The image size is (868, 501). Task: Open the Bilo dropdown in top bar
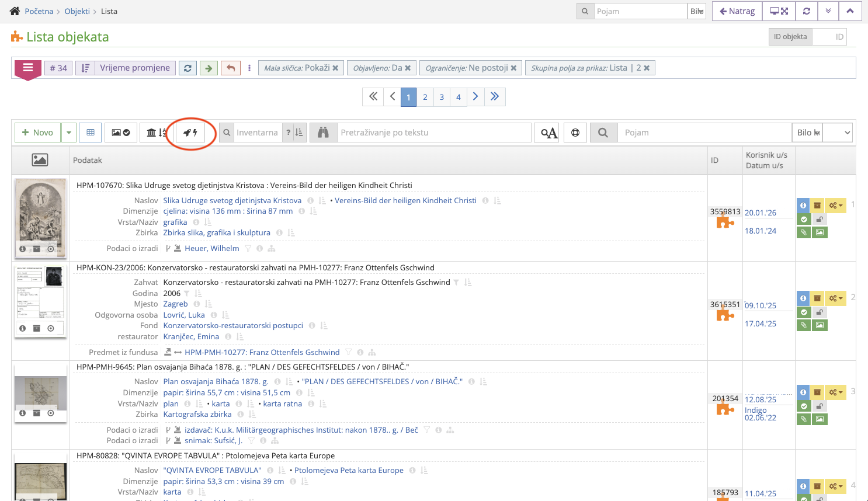[697, 11]
